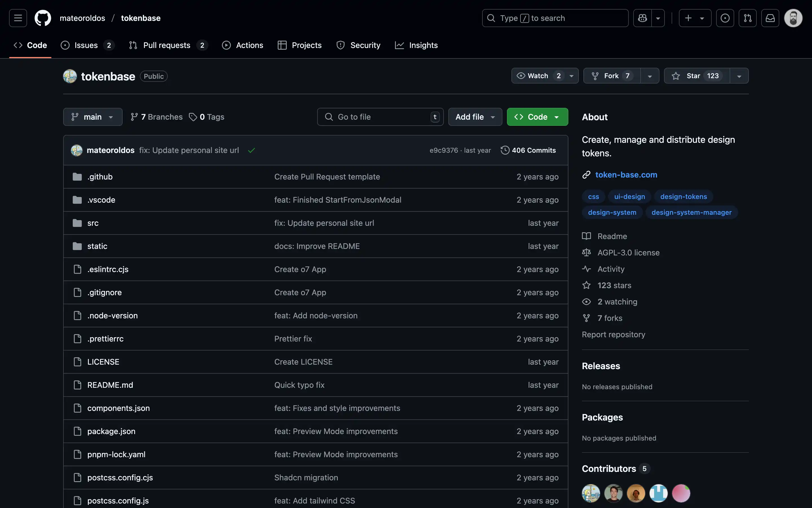Screen dimensions: 812x508
Task: Open the hamburger navigation menu
Action: 18,18
